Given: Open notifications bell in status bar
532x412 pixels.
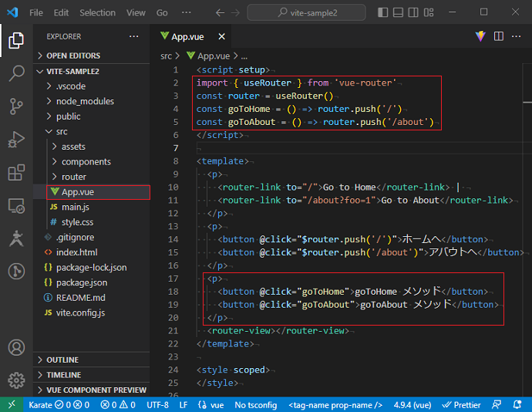Looking at the screenshot, I should 517,404.
